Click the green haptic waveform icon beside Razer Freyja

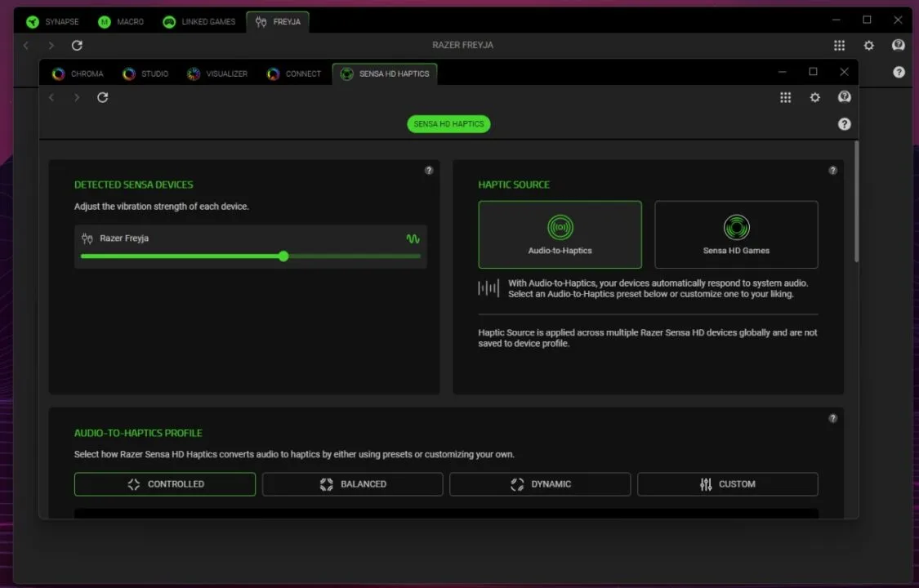(413, 238)
